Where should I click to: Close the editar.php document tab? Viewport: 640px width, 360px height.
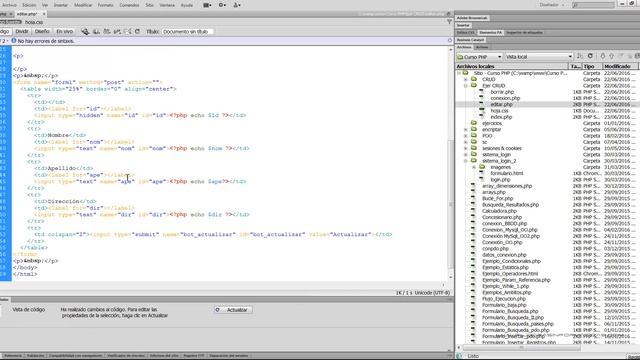click(x=44, y=14)
